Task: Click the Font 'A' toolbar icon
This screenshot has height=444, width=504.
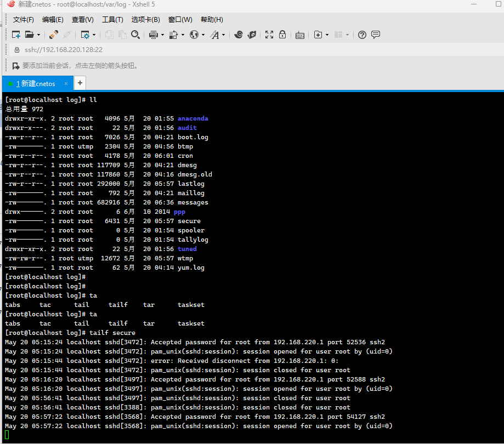Action: pyautogui.click(x=215, y=35)
